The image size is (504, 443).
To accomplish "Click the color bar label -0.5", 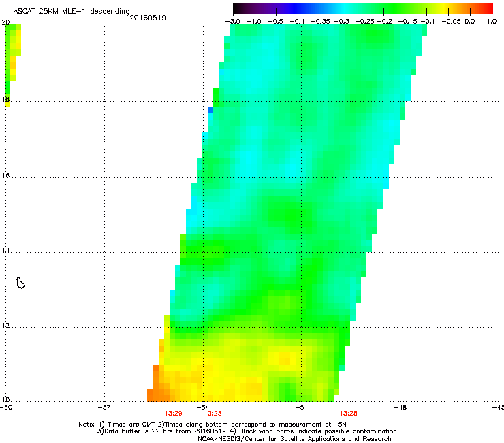I will pyautogui.click(x=275, y=22).
